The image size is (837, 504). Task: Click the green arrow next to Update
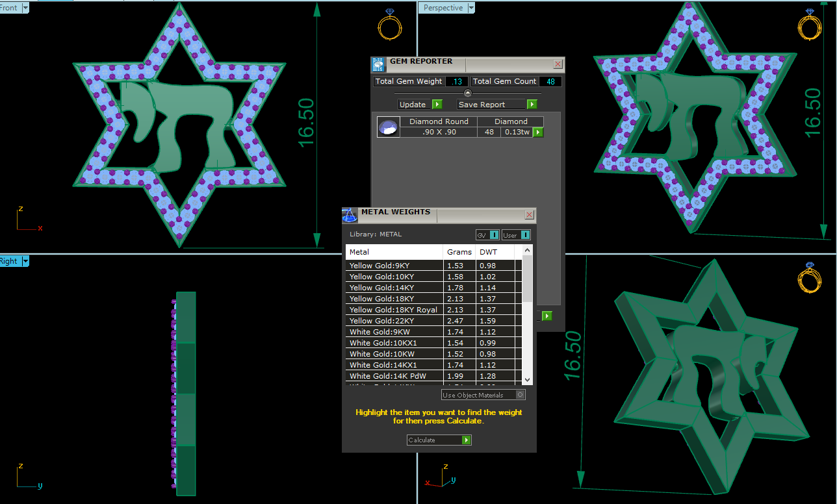coord(437,105)
